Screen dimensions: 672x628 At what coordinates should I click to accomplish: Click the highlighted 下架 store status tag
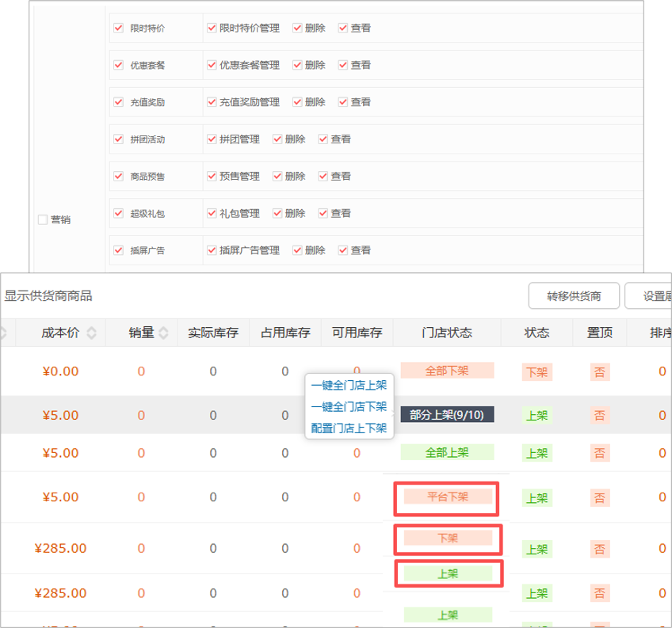pyautogui.click(x=448, y=539)
